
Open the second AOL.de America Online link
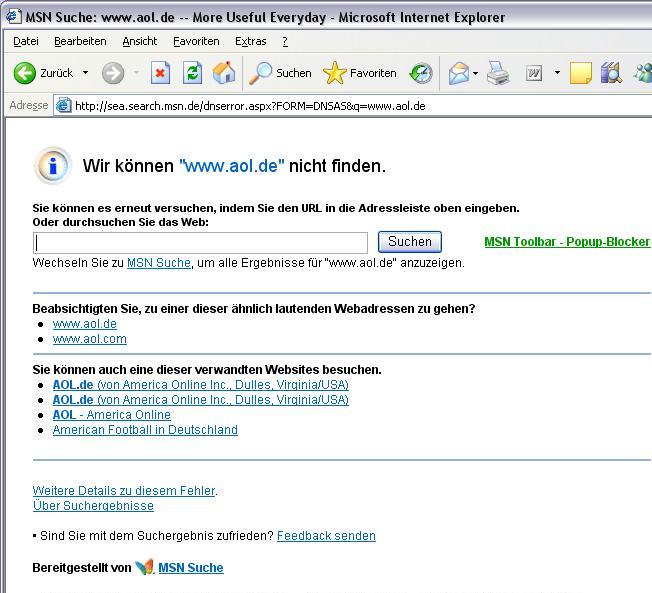click(x=200, y=400)
